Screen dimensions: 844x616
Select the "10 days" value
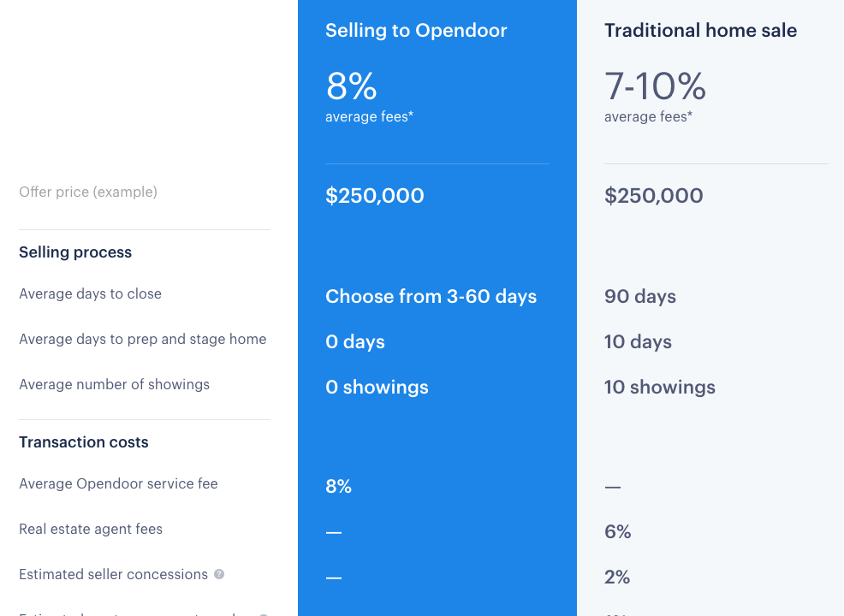click(x=638, y=341)
